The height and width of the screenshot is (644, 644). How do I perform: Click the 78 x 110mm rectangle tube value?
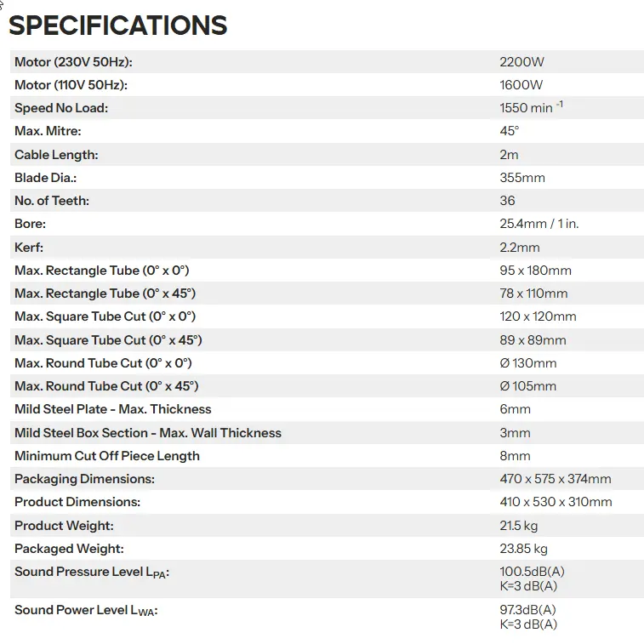pyautogui.click(x=533, y=294)
